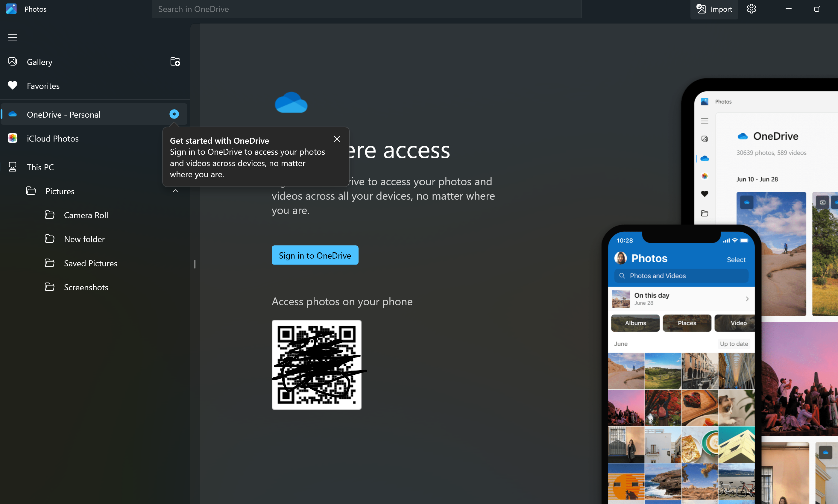
Task: Open iCloud Photos
Action: (x=94, y=138)
